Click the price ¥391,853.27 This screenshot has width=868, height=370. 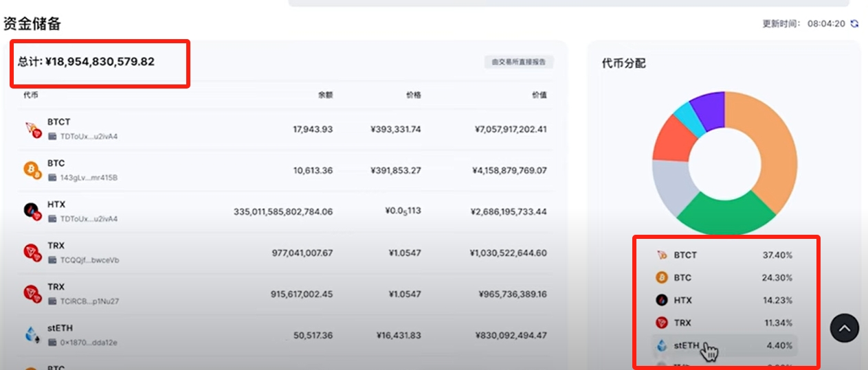[x=396, y=170]
